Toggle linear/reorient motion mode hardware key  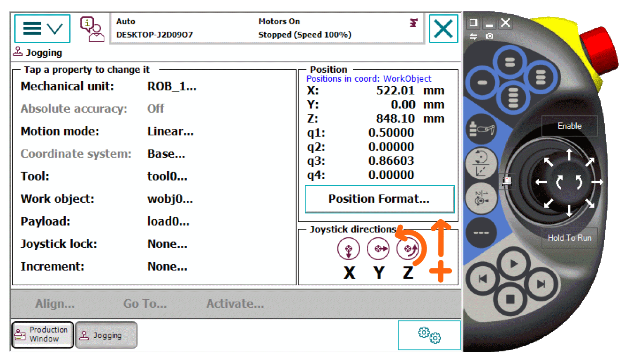click(x=480, y=164)
